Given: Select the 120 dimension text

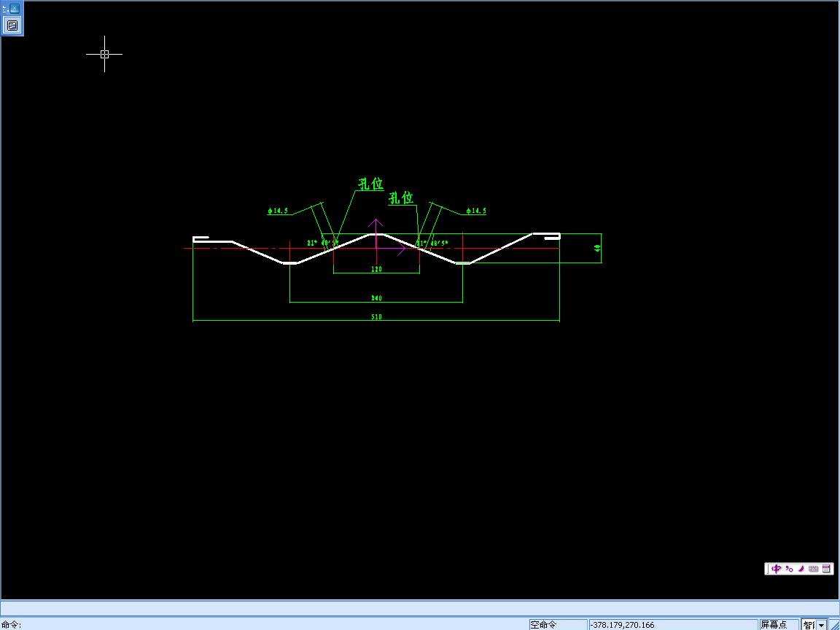Looking at the screenshot, I should [x=376, y=269].
